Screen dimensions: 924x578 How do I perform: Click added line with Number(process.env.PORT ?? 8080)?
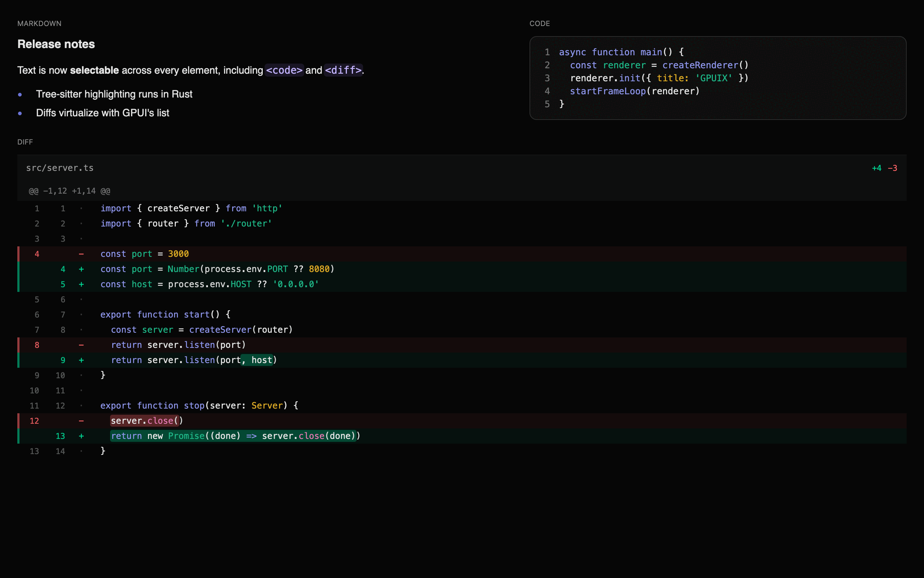click(462, 269)
